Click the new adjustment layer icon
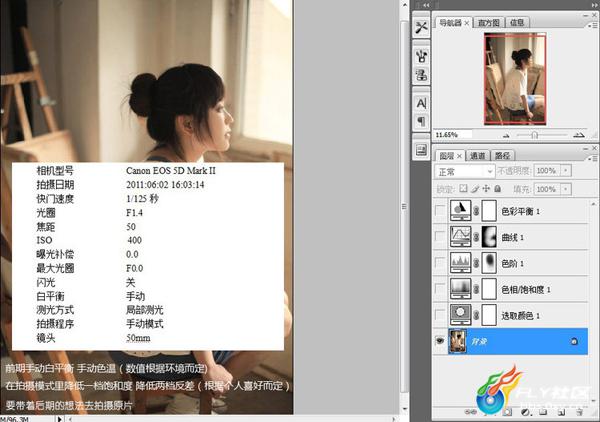 (526, 412)
